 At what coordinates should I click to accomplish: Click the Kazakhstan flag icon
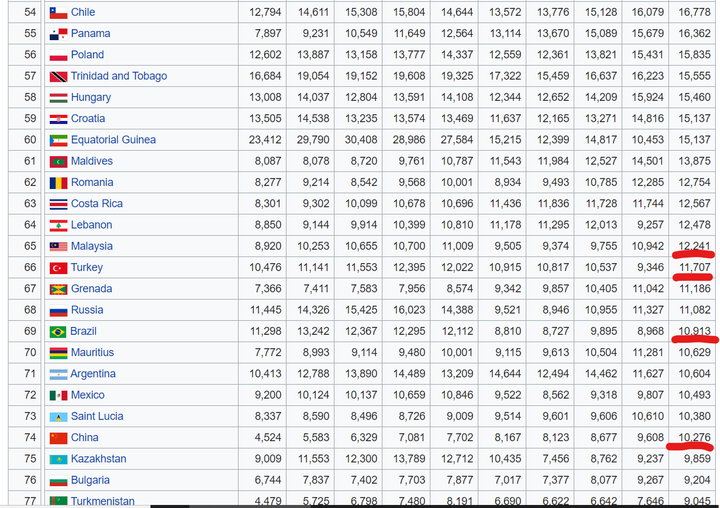(58, 459)
